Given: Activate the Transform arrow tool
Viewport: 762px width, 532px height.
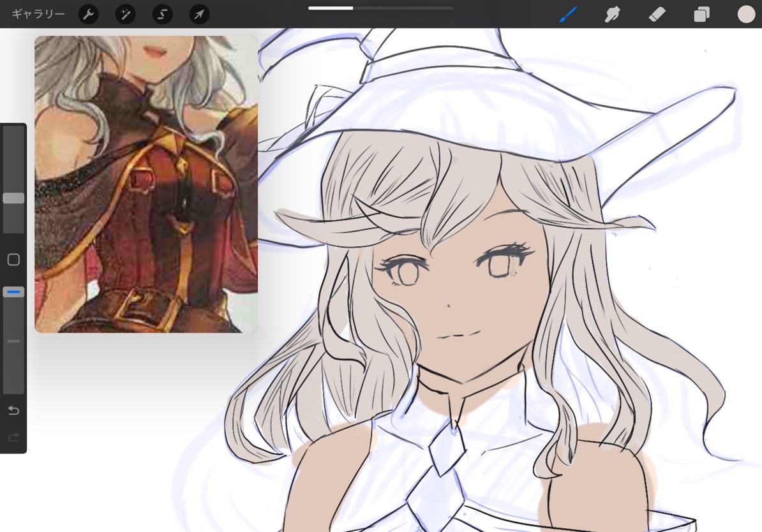Looking at the screenshot, I should click(199, 14).
